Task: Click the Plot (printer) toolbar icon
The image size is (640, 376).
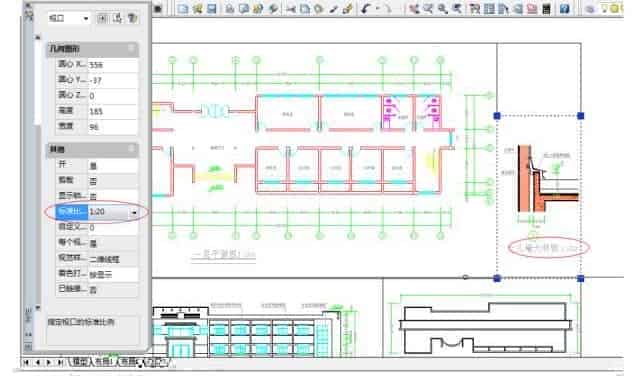Action: 230,8
